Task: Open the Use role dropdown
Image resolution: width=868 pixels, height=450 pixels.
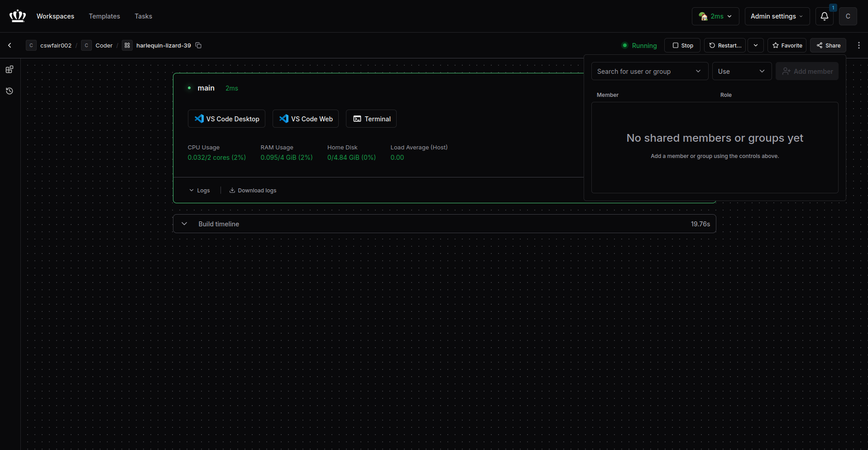Action: 741,72
